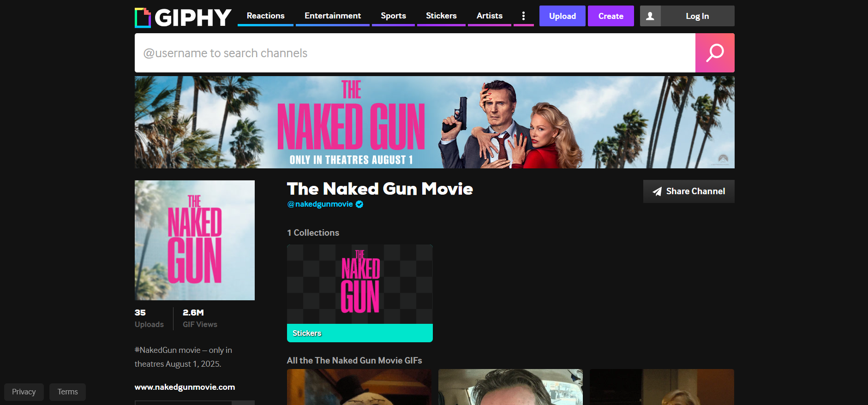Viewport: 868px width, 405px height.
Task: Click the magnifying glass search button
Action: 715,53
